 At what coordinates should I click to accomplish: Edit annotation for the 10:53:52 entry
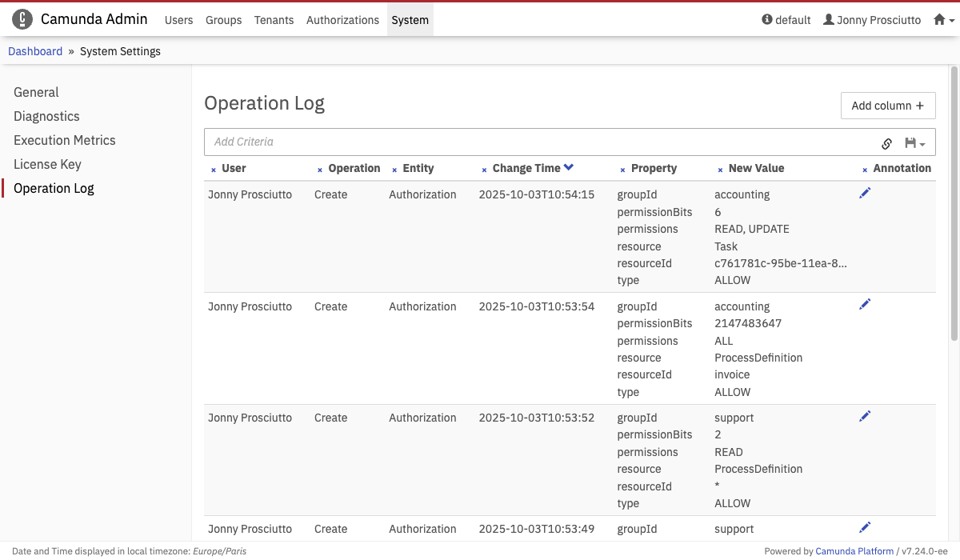pyautogui.click(x=864, y=416)
